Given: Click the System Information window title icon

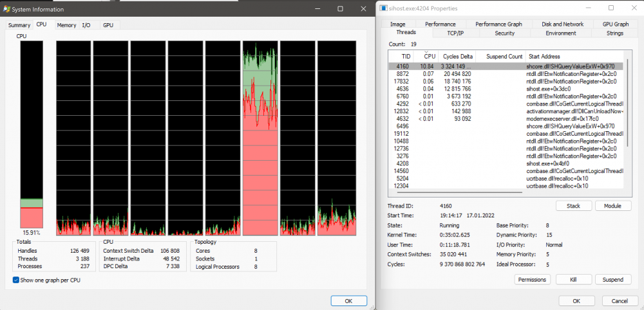Looking at the screenshot, I should click(x=6, y=8).
